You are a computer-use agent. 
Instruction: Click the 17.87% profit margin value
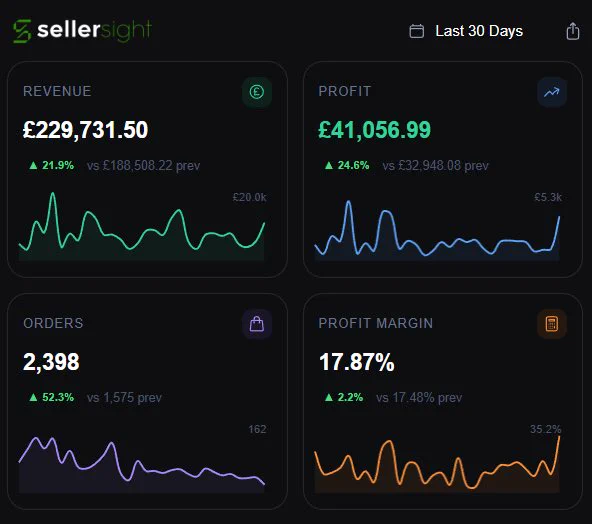[357, 362]
